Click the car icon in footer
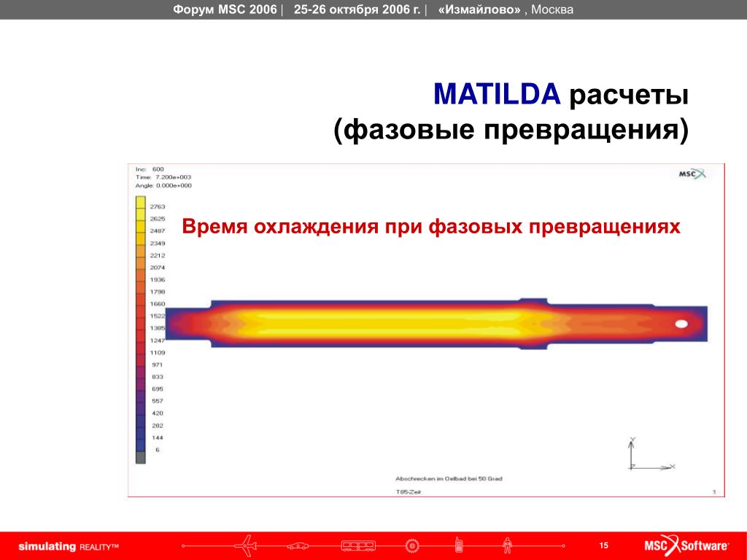This screenshot has height=560, width=747. click(298, 545)
